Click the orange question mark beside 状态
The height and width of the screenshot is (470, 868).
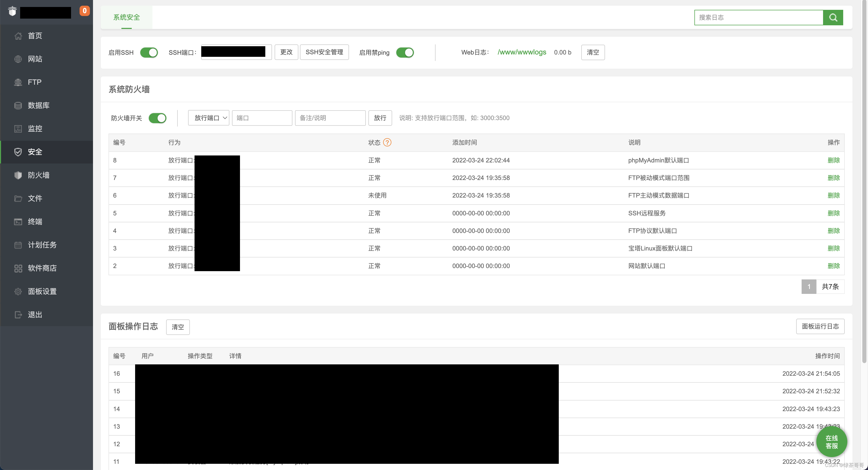coord(387,143)
